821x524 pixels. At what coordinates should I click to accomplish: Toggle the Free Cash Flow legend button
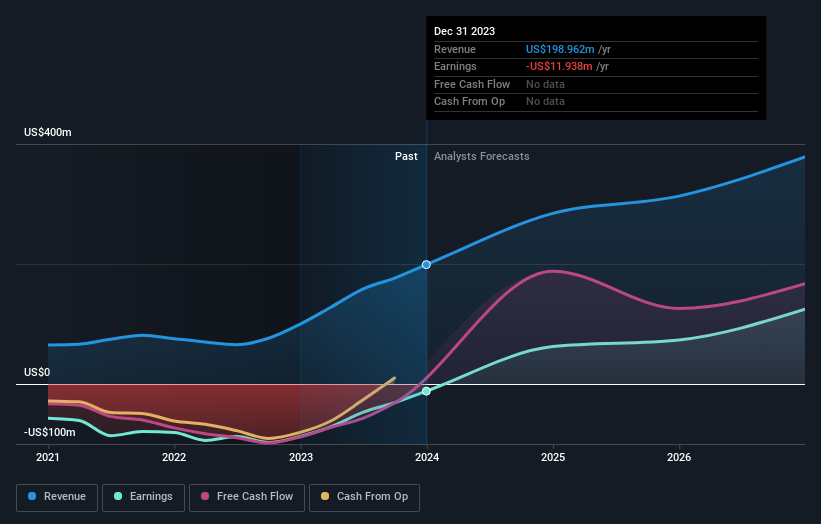click(247, 497)
